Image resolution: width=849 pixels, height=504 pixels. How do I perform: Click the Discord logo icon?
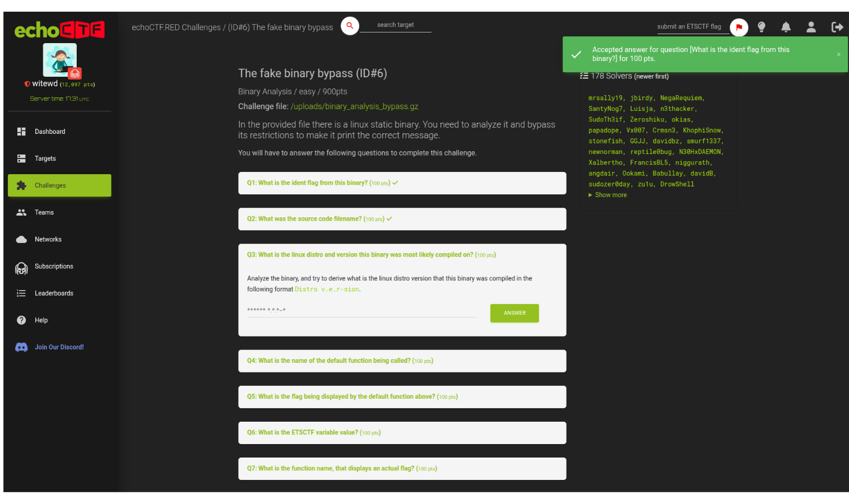(21, 347)
